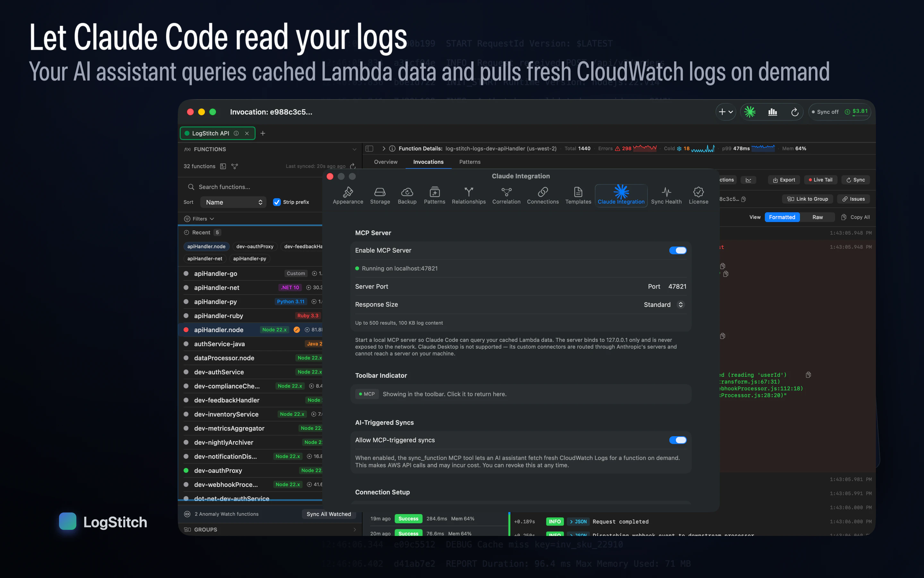Click the MCP toolbar indicator badge
This screenshot has width=924, height=578.
click(x=367, y=394)
